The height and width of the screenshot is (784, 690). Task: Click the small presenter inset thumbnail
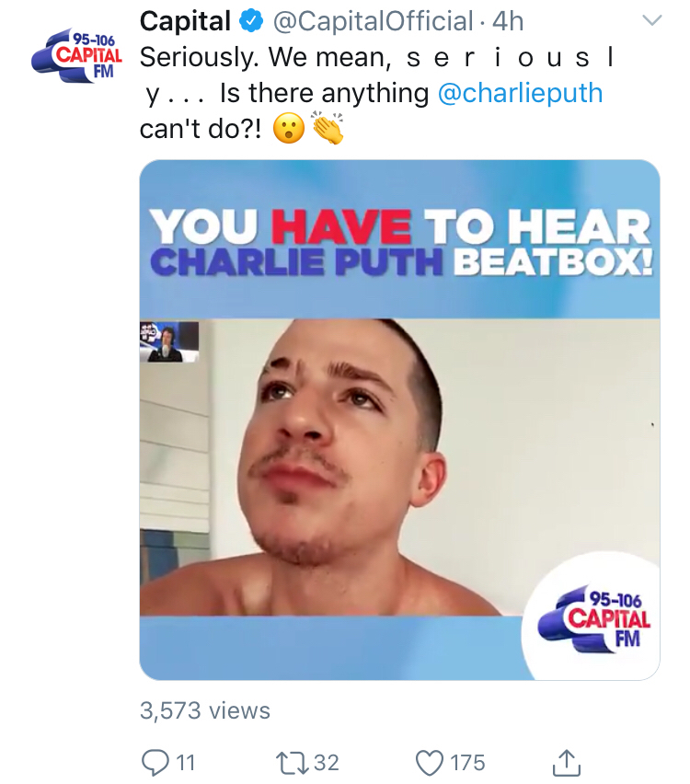coord(169,341)
